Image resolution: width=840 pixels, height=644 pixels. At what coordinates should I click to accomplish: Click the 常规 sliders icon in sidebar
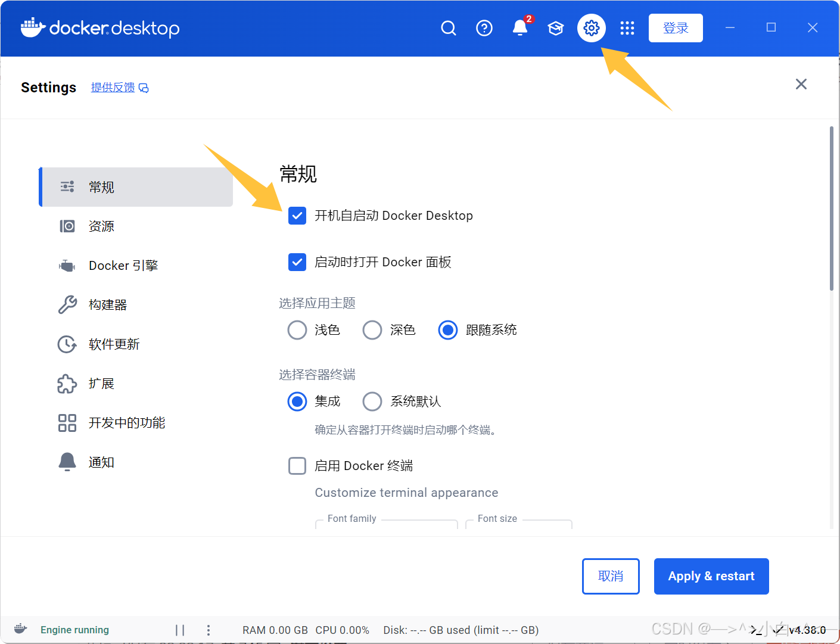(67, 187)
